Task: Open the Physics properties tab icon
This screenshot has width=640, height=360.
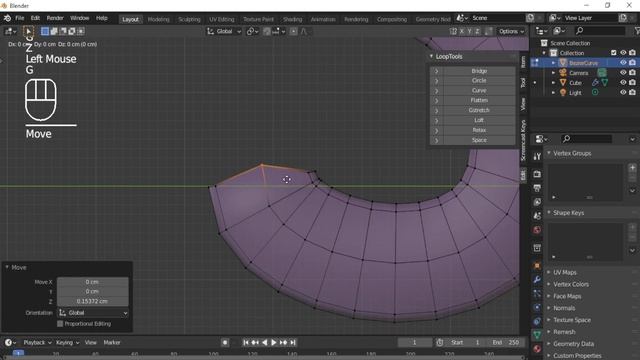Action: (537, 307)
